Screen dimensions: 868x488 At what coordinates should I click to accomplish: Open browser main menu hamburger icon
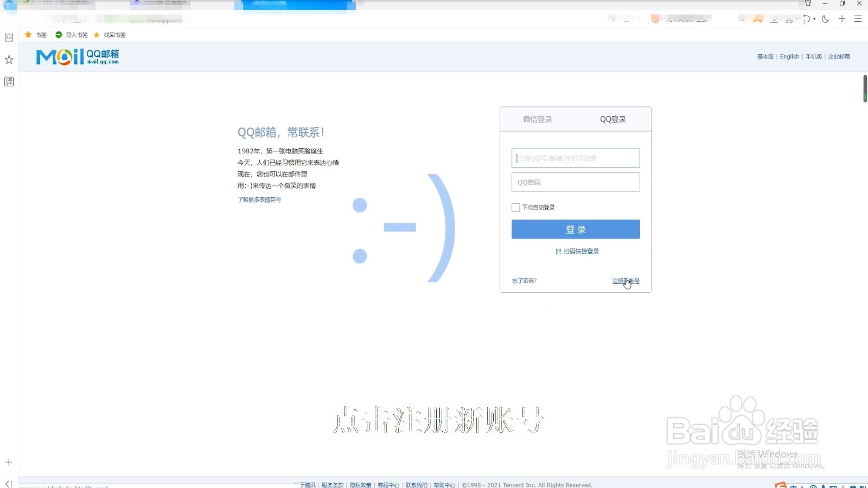(x=858, y=19)
